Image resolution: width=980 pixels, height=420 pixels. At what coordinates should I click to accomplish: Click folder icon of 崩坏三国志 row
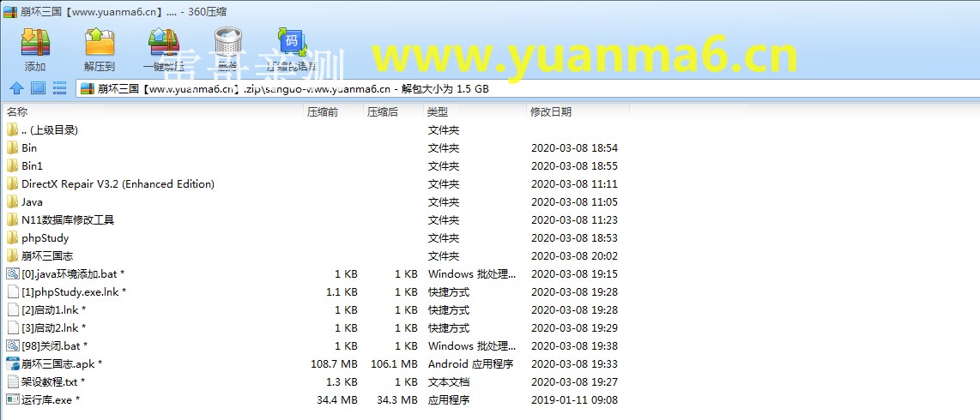click(13, 256)
